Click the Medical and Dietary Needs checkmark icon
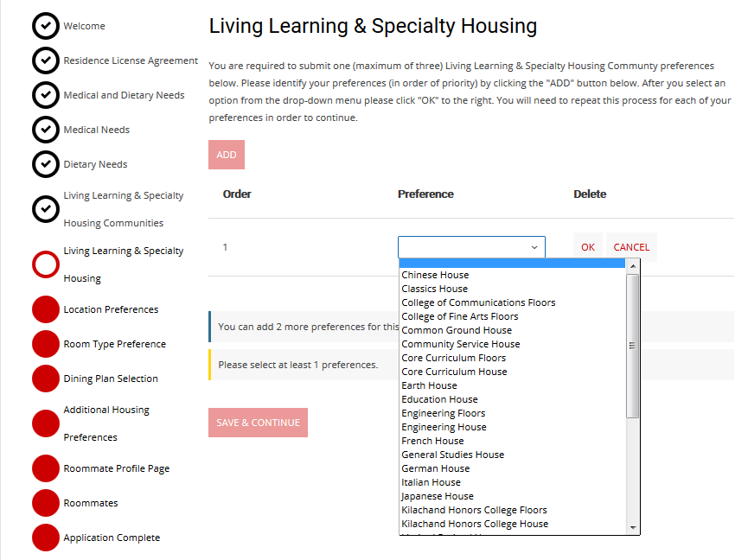Image resolution: width=748 pixels, height=560 pixels. pos(46,95)
